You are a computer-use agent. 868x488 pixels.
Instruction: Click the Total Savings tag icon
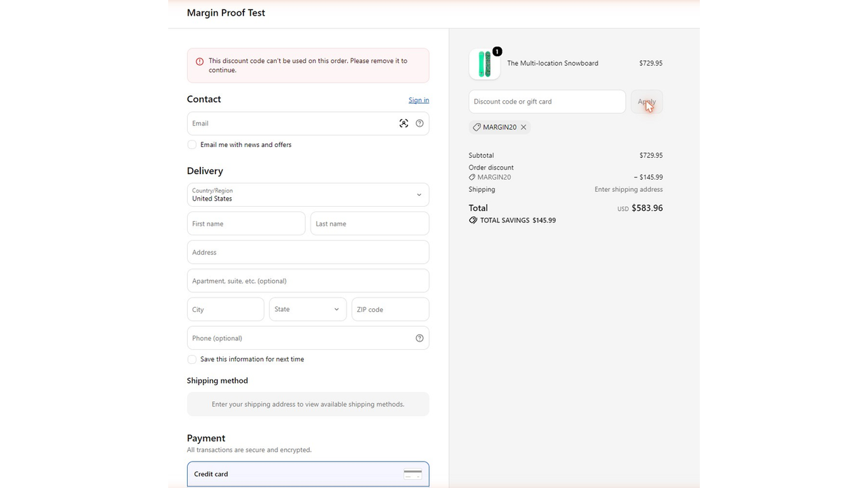tap(473, 220)
